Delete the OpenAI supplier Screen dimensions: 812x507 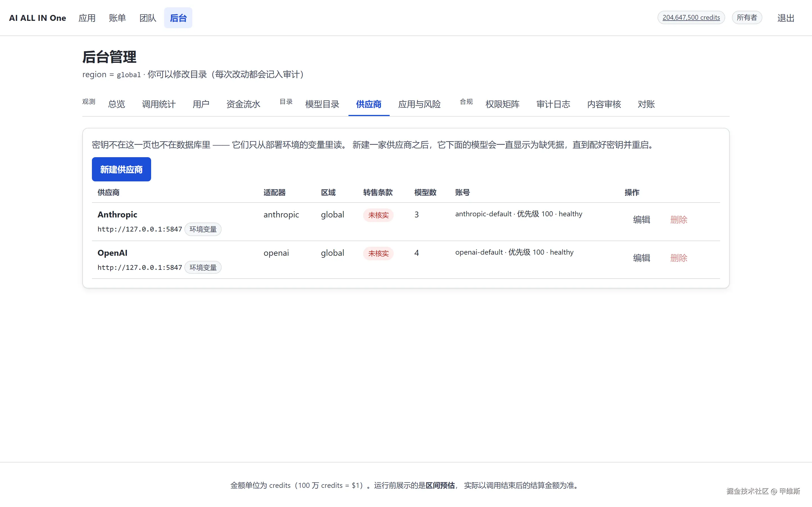pos(678,258)
